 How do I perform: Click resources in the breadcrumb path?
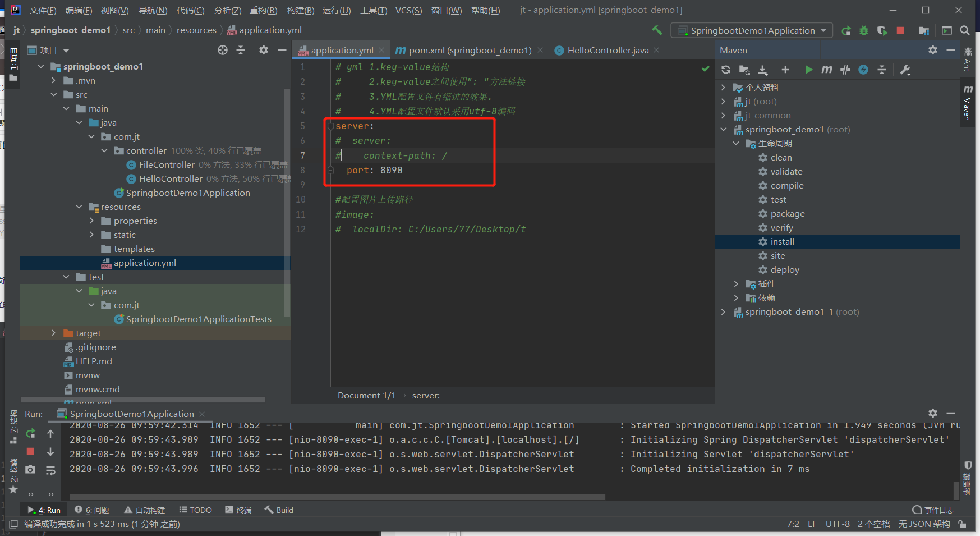(x=196, y=30)
